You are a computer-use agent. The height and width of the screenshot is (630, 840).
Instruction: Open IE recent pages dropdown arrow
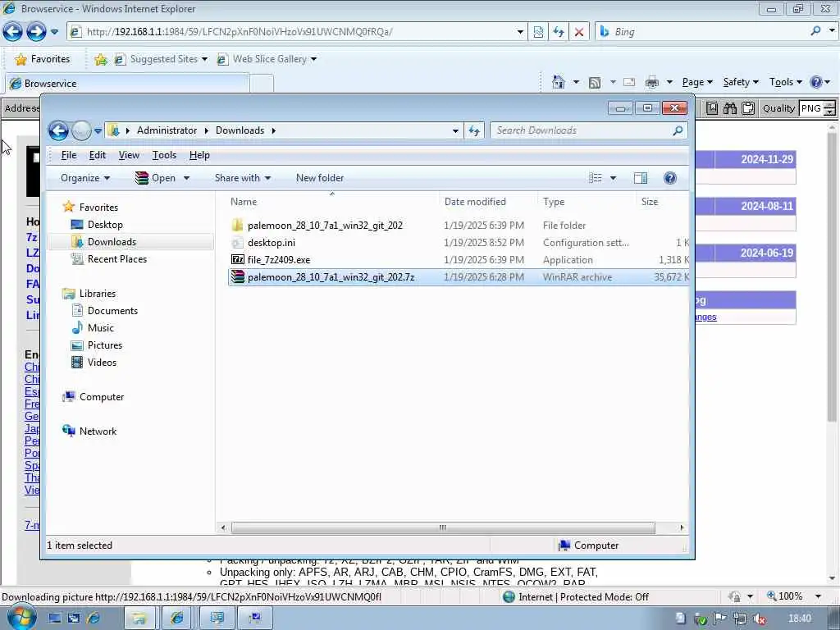click(54, 32)
